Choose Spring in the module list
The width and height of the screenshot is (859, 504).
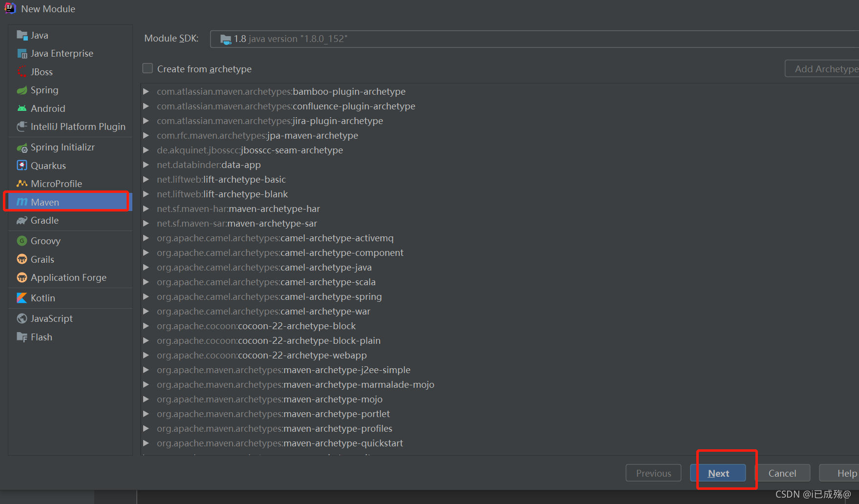pos(70,90)
